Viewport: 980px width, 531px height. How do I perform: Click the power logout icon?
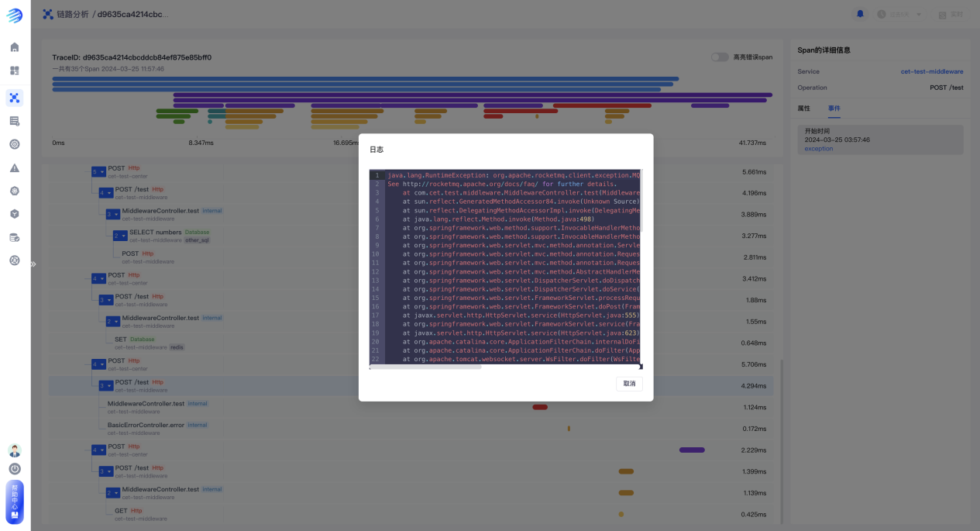[x=15, y=469]
